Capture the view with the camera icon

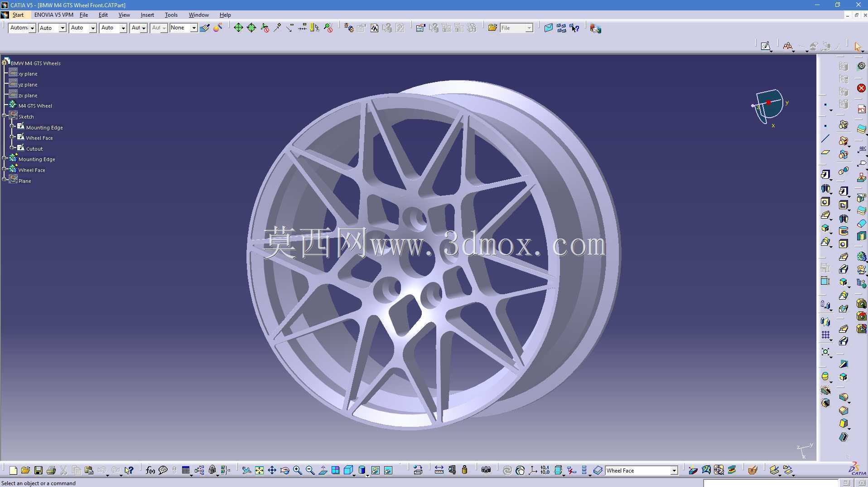(x=486, y=471)
